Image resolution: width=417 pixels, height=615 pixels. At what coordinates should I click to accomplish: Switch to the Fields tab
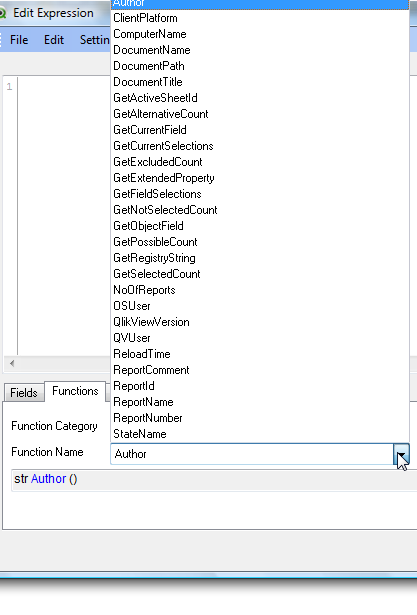(x=24, y=393)
